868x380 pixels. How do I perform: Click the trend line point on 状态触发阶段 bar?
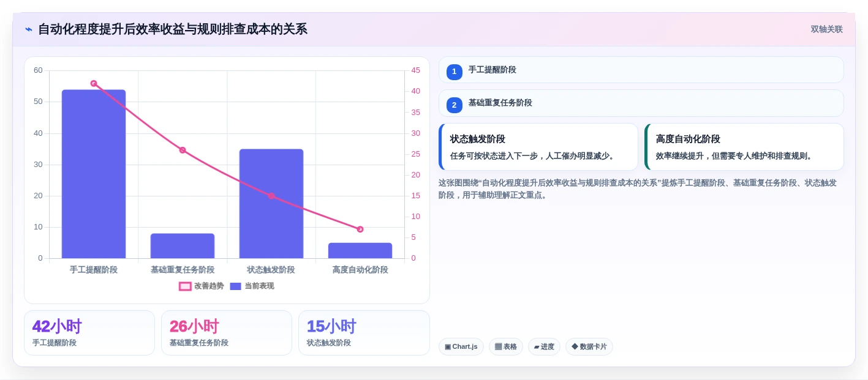point(271,196)
